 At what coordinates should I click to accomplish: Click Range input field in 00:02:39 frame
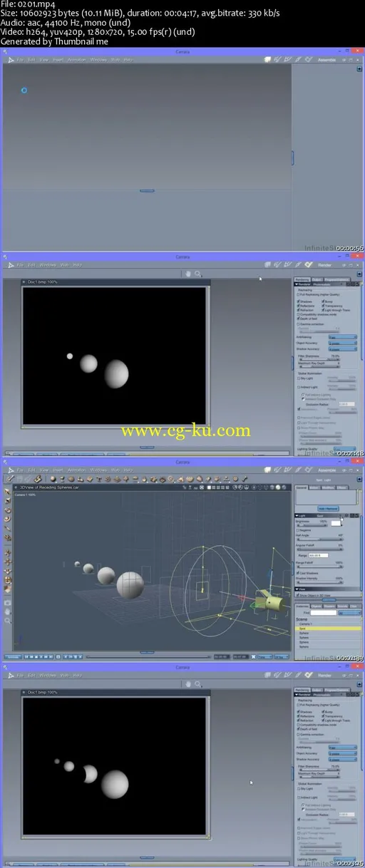(319, 556)
